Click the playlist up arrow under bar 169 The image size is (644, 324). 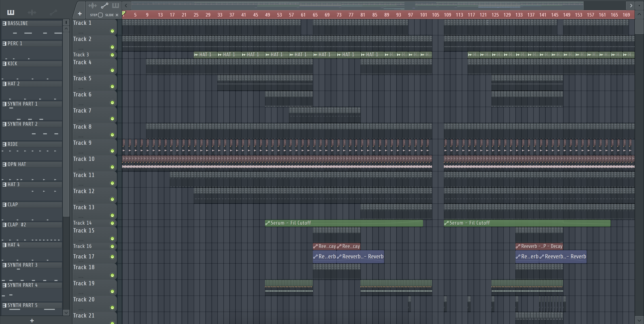pos(639,14)
